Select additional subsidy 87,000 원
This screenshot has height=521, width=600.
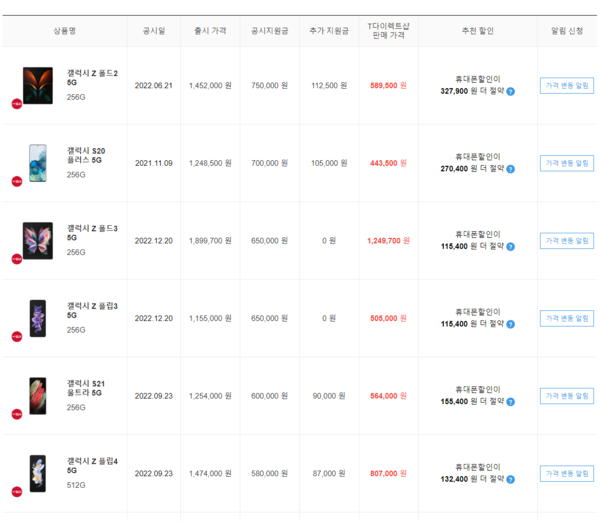[x=329, y=474]
